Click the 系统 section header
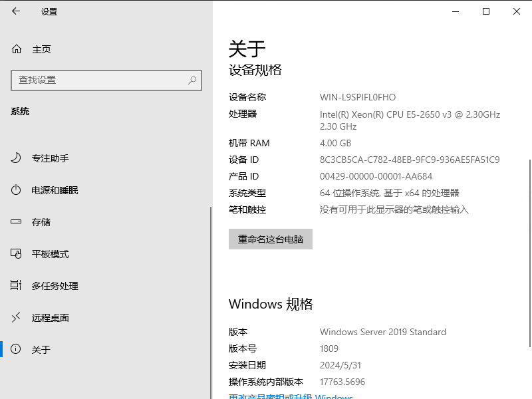 (x=20, y=111)
